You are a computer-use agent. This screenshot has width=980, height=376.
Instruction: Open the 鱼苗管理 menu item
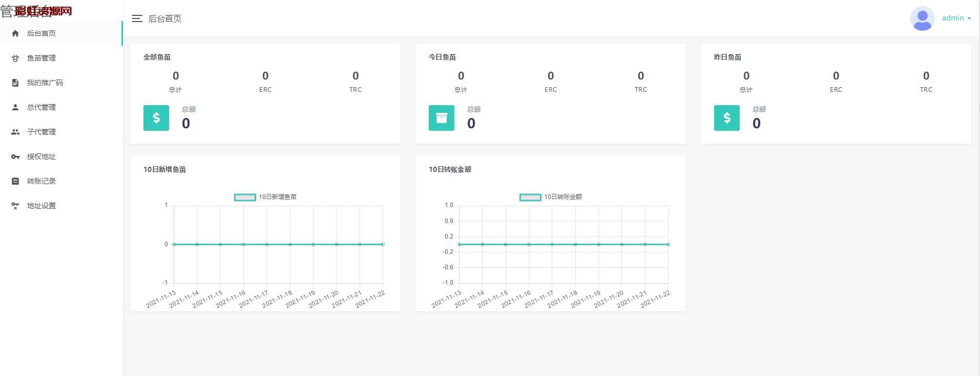[41, 58]
